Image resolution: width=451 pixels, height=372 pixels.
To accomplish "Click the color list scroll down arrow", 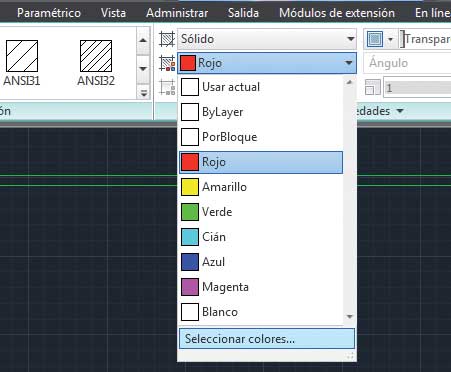I will pyautogui.click(x=349, y=316).
